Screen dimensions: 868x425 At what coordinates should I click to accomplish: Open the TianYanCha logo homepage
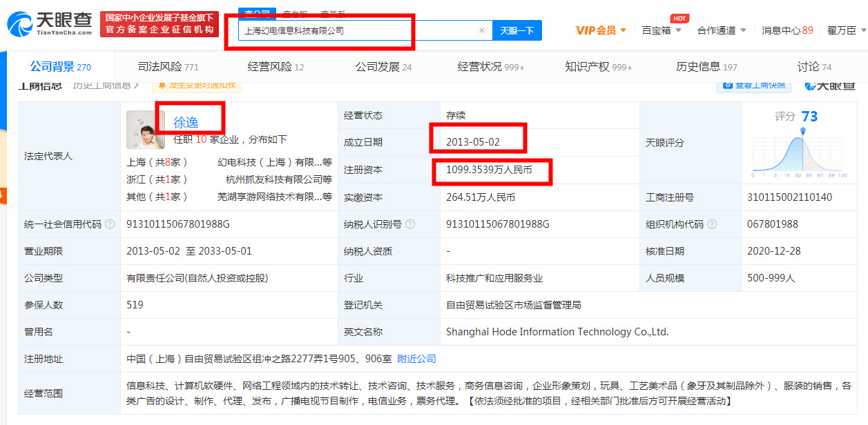49,25
